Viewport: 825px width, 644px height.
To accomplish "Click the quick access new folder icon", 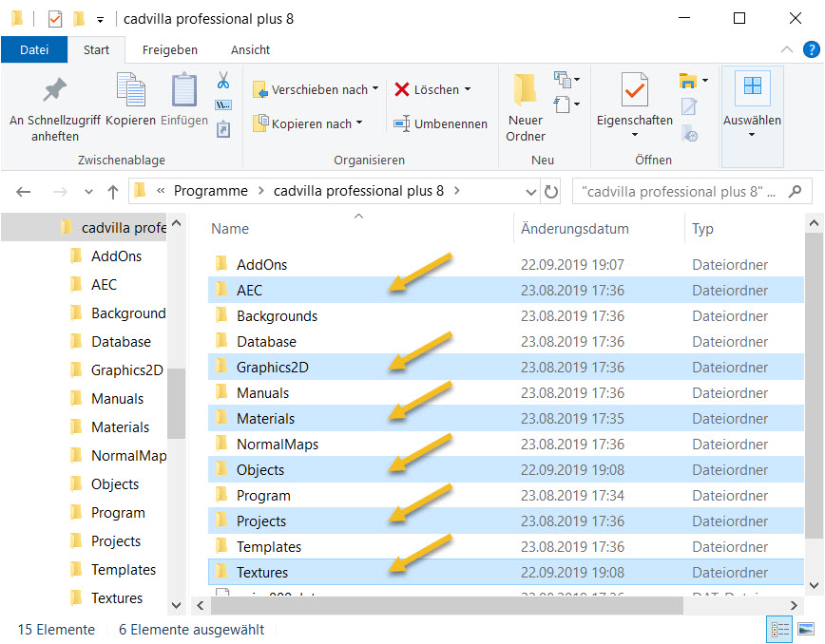I will click(x=79, y=19).
